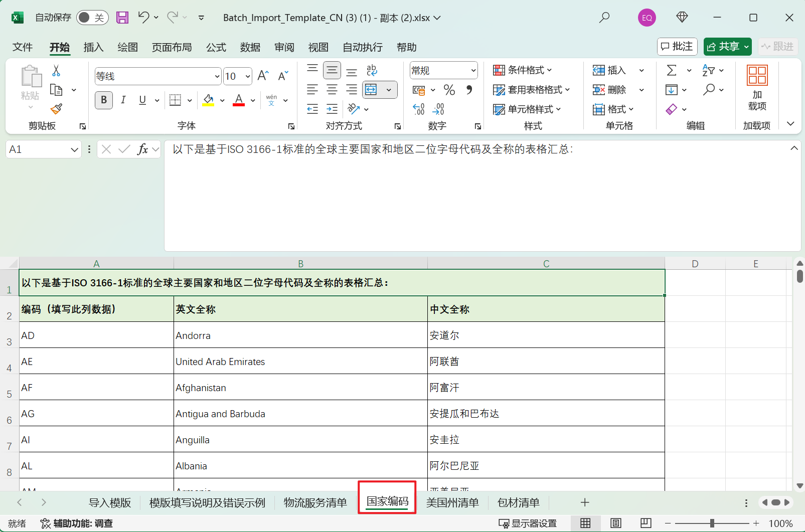Image resolution: width=805 pixels, height=532 pixels.
Task: Switch to Page Break Preview in status bar
Action: 646,523
